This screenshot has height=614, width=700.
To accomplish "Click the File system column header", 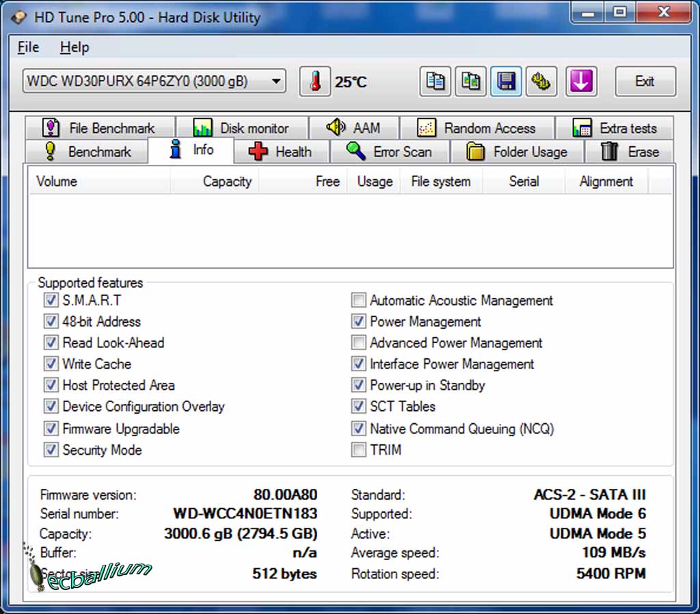I will pos(440,181).
